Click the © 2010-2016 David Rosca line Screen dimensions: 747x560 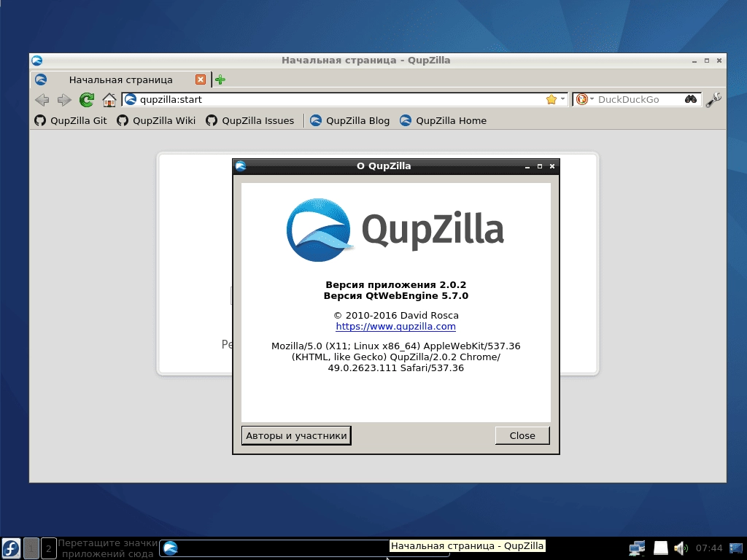[396, 315]
